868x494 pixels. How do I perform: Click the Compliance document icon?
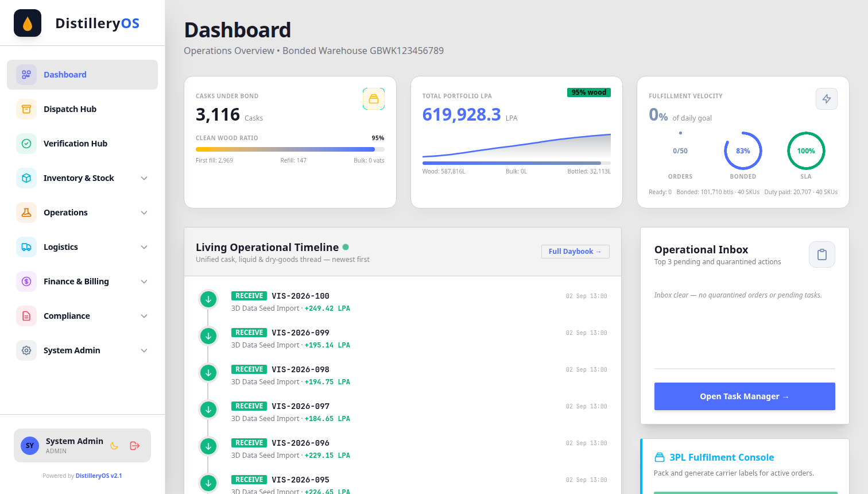(x=26, y=316)
